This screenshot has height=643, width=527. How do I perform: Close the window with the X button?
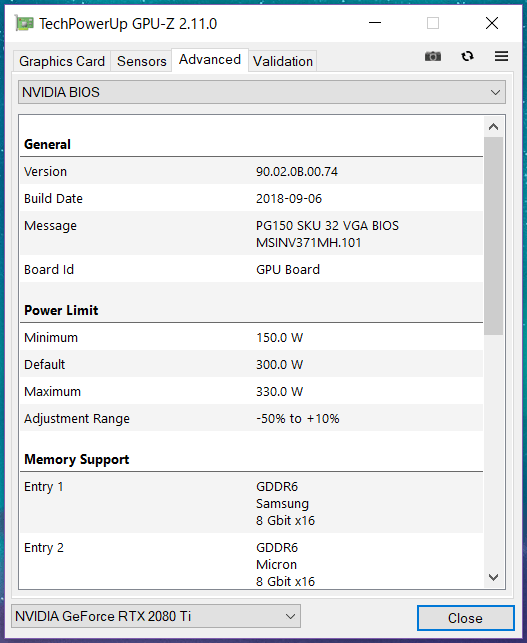click(492, 23)
